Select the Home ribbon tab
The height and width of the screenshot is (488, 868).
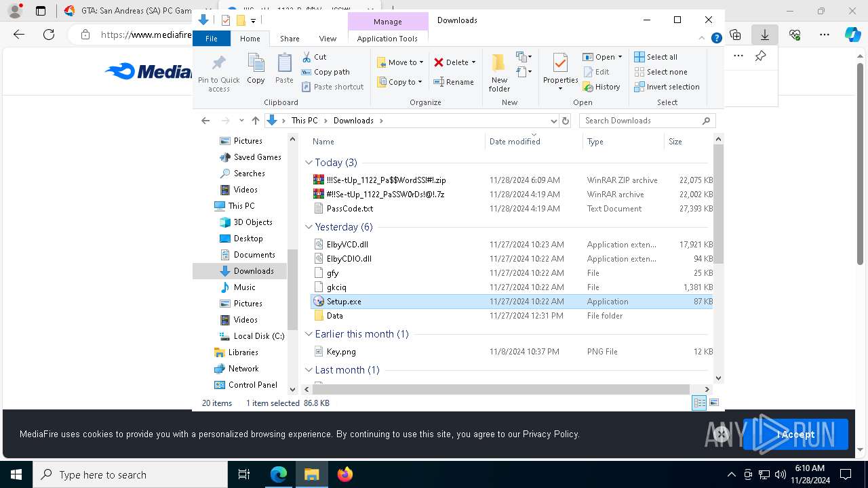[250, 39]
